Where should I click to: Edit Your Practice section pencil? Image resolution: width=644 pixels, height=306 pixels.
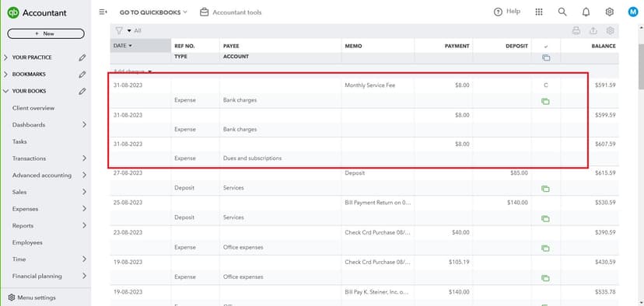[82, 57]
